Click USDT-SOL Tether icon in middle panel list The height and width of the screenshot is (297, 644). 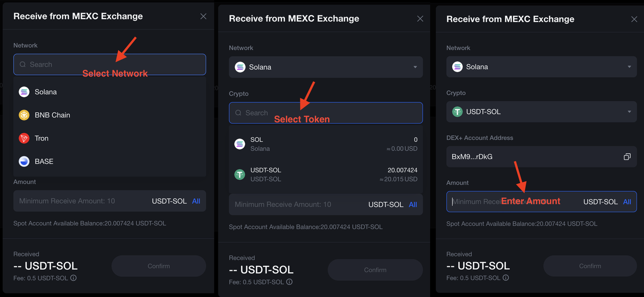point(240,175)
